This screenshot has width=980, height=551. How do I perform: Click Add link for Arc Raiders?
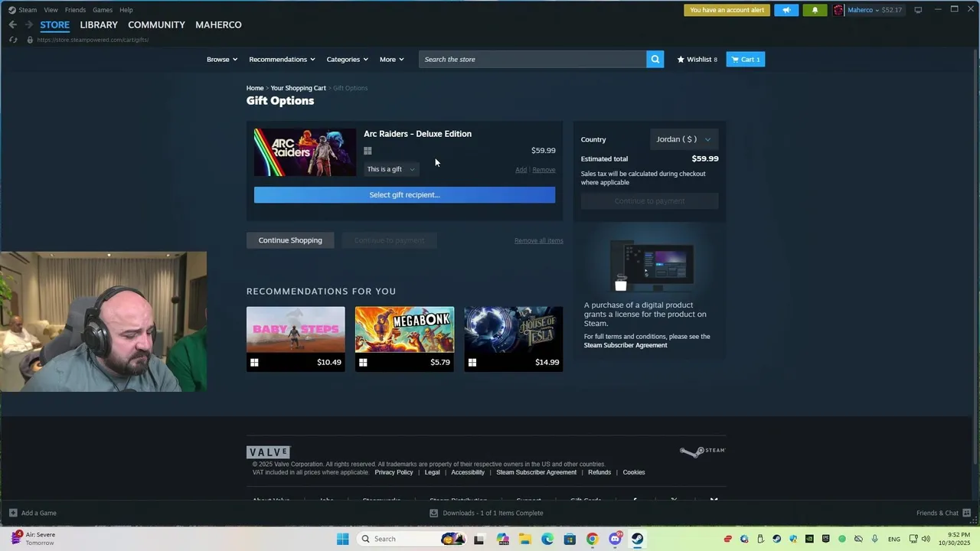click(521, 170)
